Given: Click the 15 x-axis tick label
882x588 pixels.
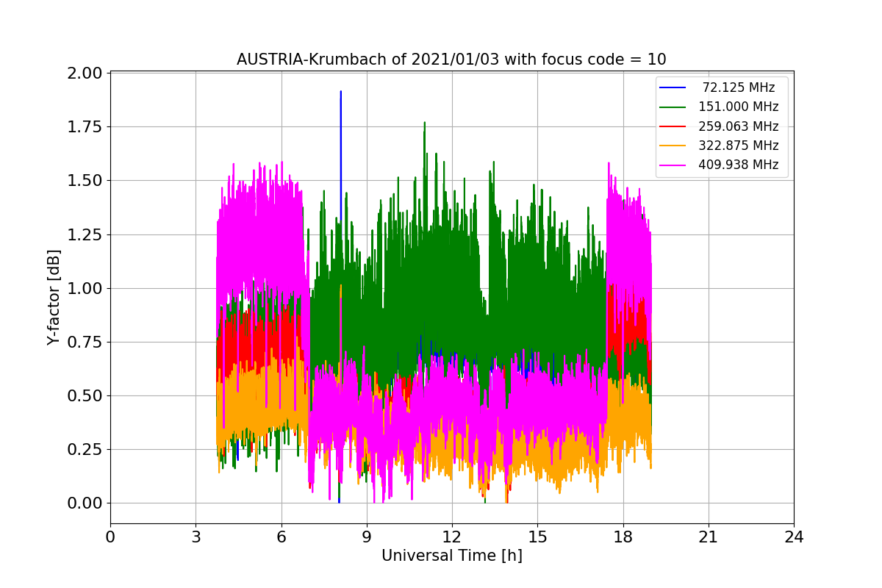Looking at the screenshot, I should click(537, 537).
